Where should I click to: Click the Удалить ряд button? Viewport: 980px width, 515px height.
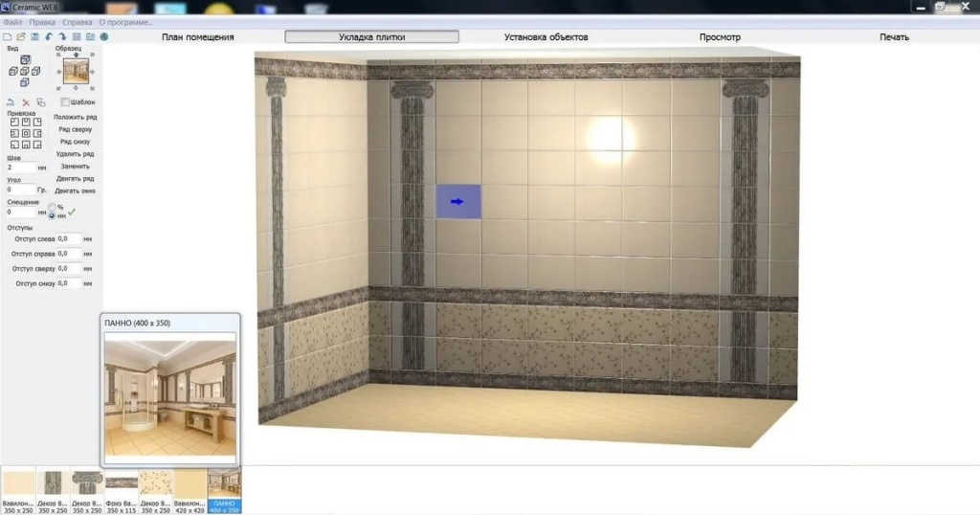[x=75, y=154]
